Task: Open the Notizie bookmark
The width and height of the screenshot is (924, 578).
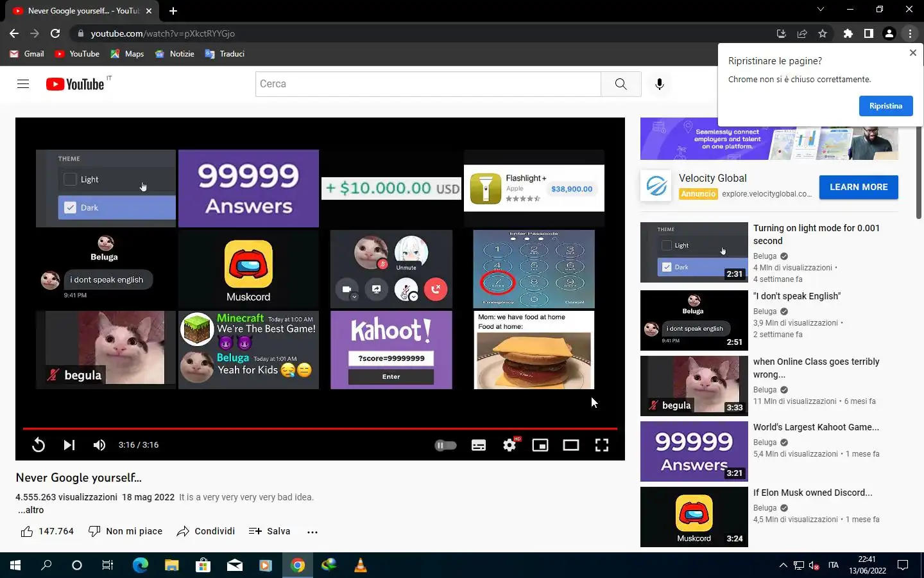Action: (x=175, y=54)
